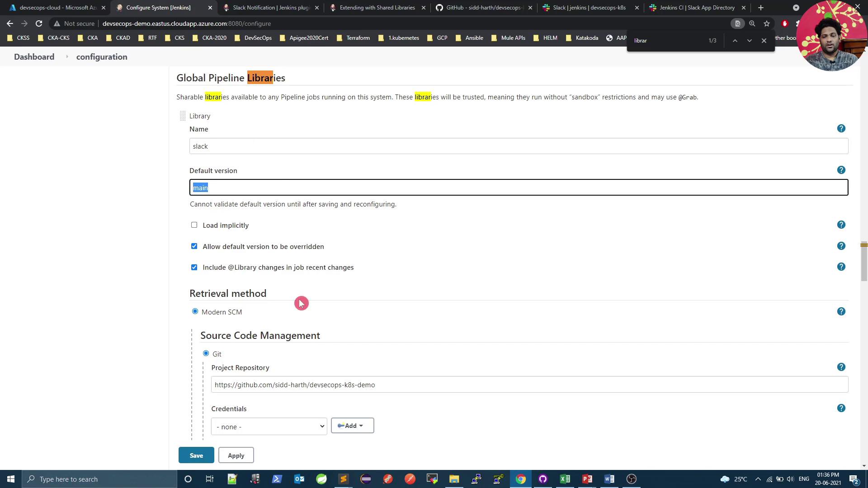The height and width of the screenshot is (488, 868).
Task: Go to previous find result arrow
Action: click(x=735, y=41)
